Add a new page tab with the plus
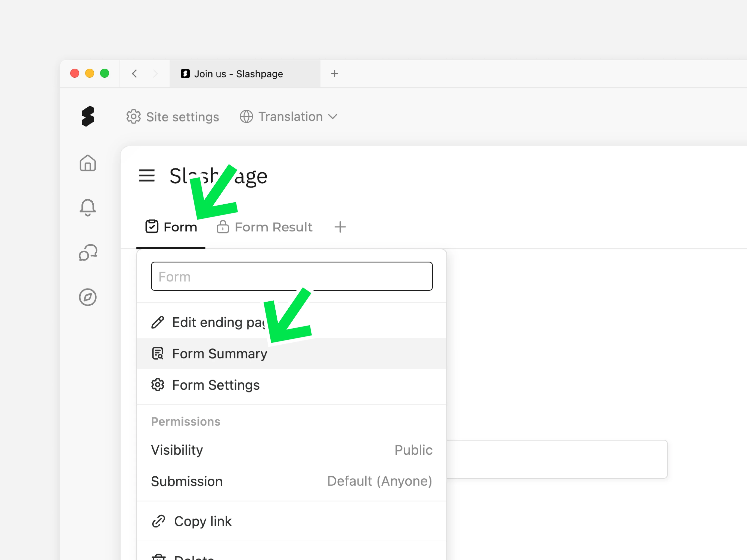 tap(340, 227)
